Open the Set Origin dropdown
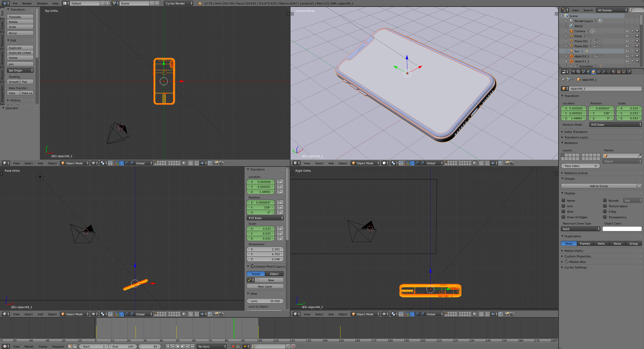 pos(20,71)
